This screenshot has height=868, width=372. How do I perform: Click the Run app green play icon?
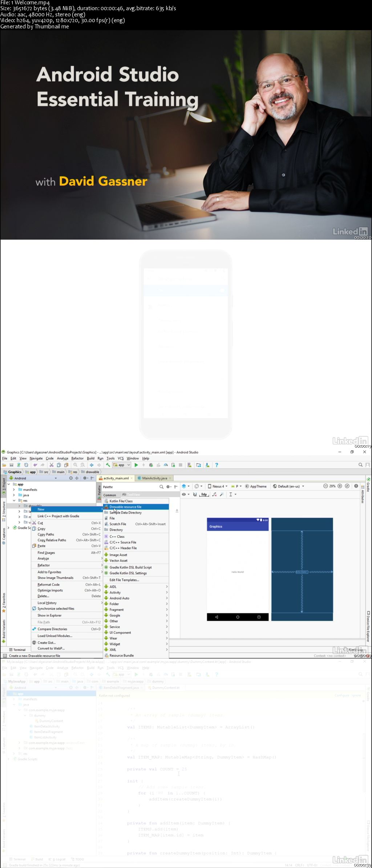[x=136, y=465]
